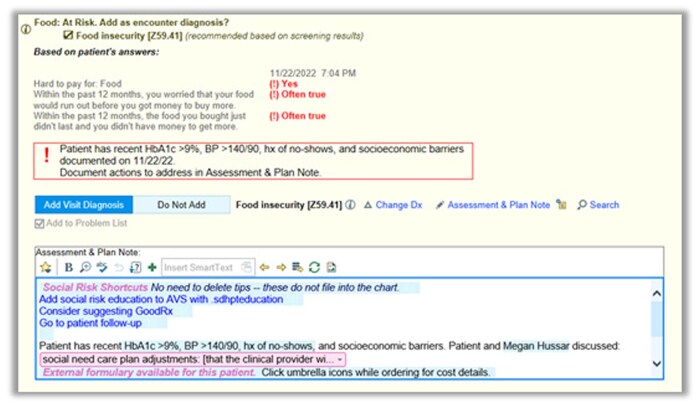Screen dimensions: 700x404
Task: Click the green refresh icon in note toolbar
Action: point(314,267)
